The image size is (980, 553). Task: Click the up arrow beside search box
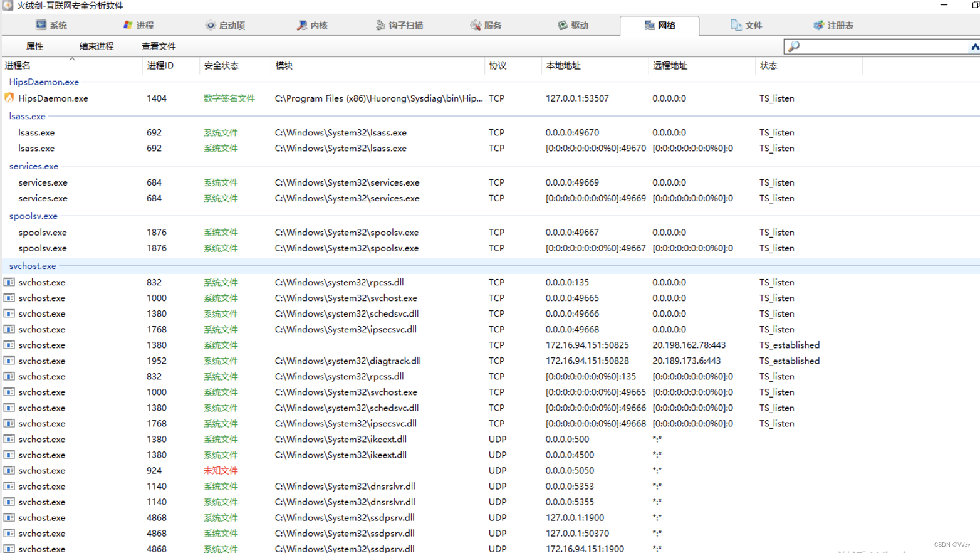point(975,46)
